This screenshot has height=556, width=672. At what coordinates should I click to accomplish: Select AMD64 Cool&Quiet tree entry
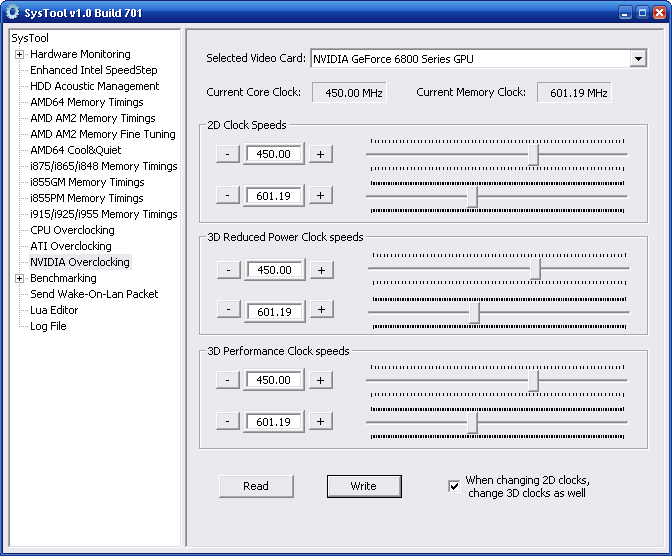point(75,150)
